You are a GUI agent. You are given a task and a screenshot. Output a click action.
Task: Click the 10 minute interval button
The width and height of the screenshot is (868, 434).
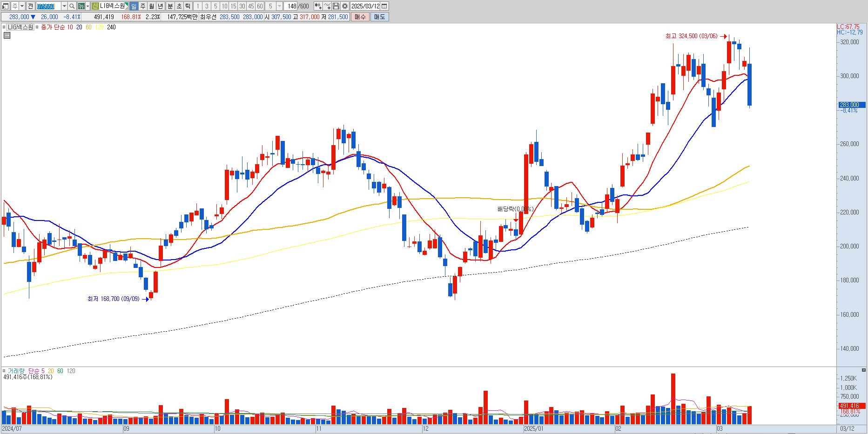pyautogui.click(x=224, y=6)
